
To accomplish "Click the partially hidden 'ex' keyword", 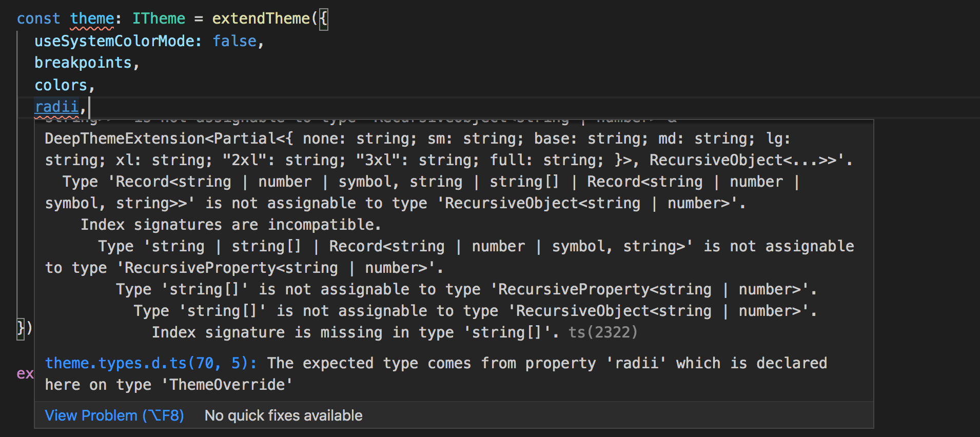I will [x=25, y=373].
